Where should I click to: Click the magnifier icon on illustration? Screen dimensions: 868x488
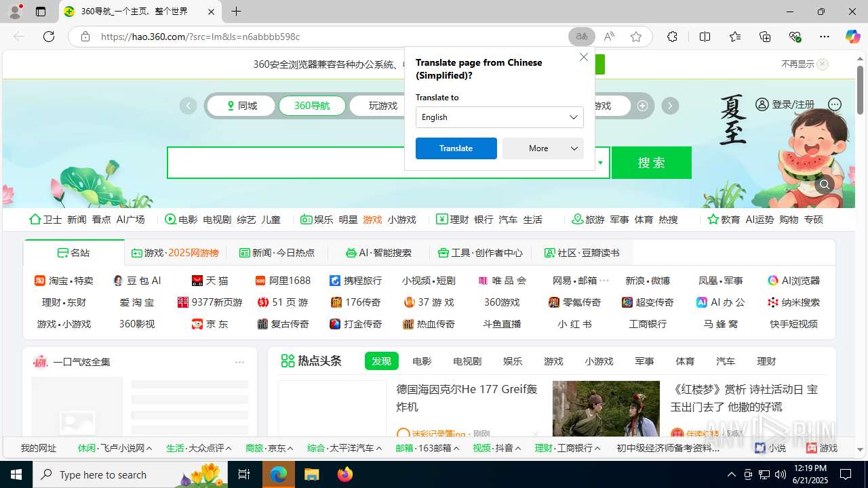point(825,184)
